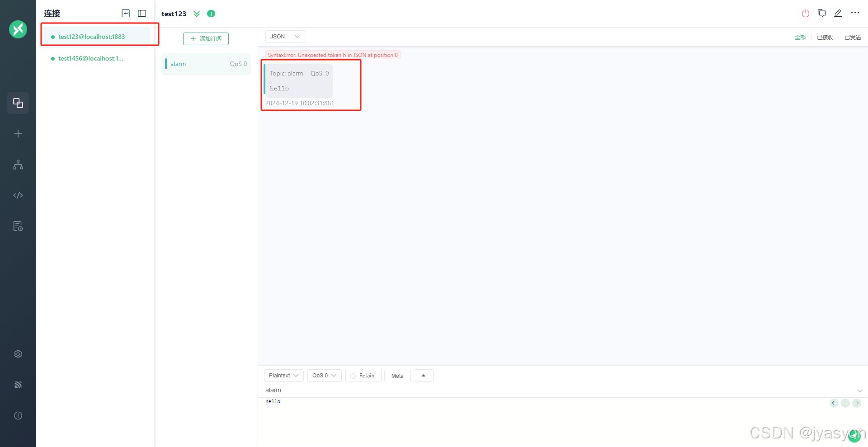Switch to the 已接收 messages tab

[x=825, y=37]
